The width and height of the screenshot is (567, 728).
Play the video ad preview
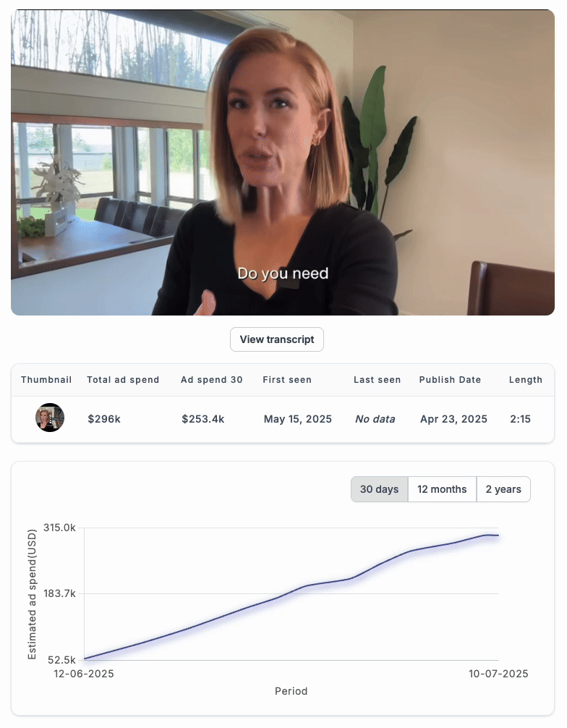[x=283, y=163]
